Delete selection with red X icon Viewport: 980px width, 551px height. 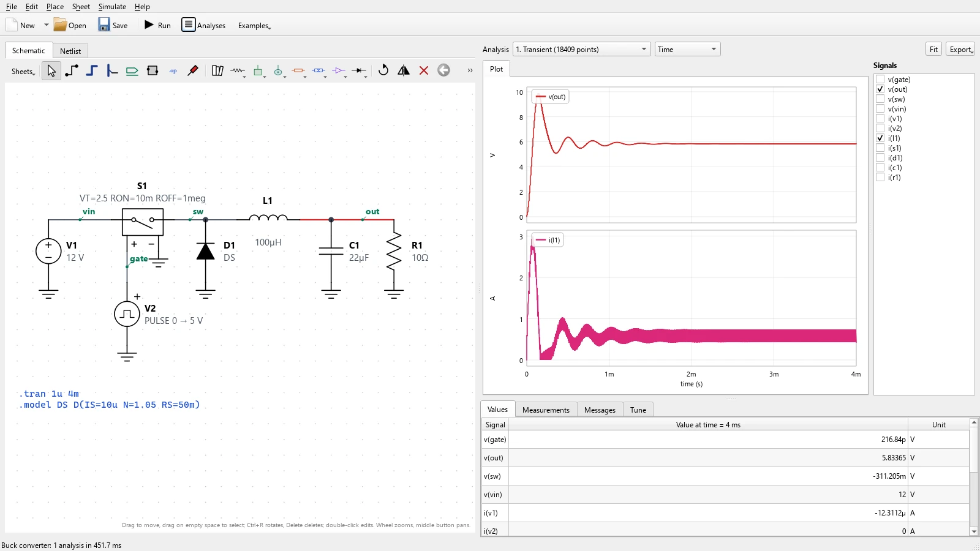pyautogui.click(x=424, y=70)
